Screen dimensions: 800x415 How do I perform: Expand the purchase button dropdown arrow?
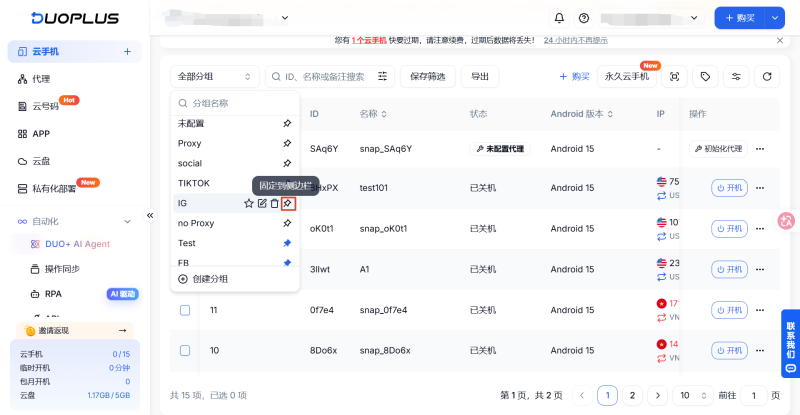[774, 18]
